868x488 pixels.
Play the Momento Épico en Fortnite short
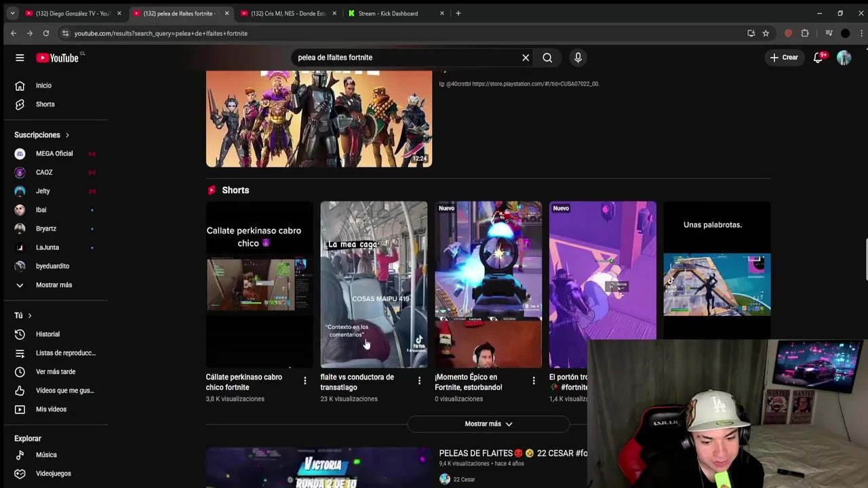tap(488, 285)
